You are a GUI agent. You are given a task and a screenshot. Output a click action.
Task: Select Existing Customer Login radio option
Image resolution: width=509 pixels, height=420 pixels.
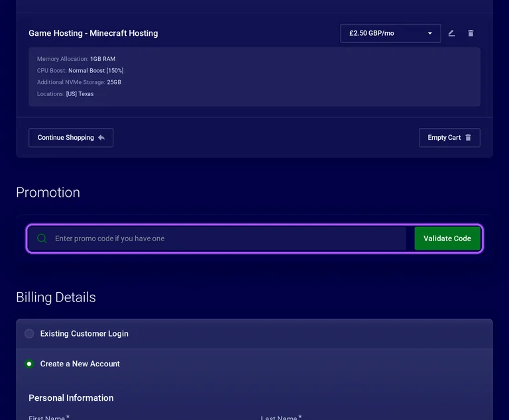coord(29,334)
